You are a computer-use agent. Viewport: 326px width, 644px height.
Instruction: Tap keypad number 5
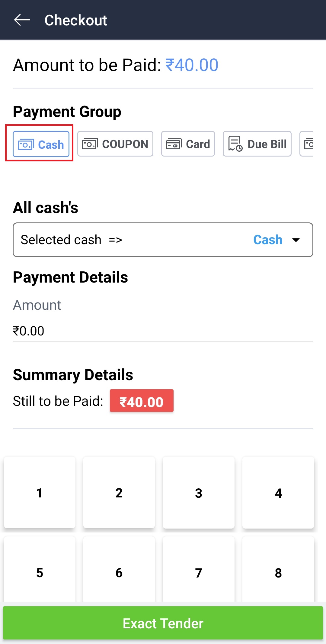click(x=40, y=572)
